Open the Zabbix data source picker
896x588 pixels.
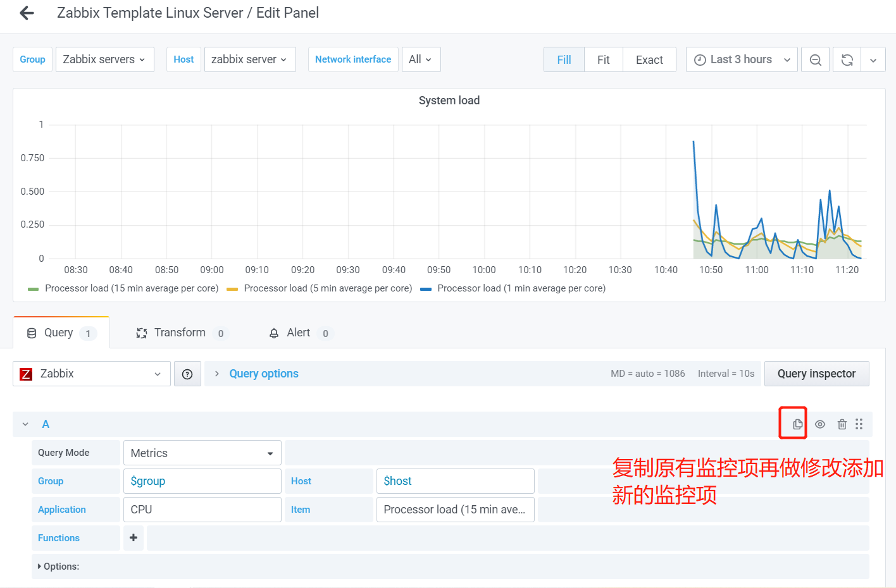tap(92, 374)
